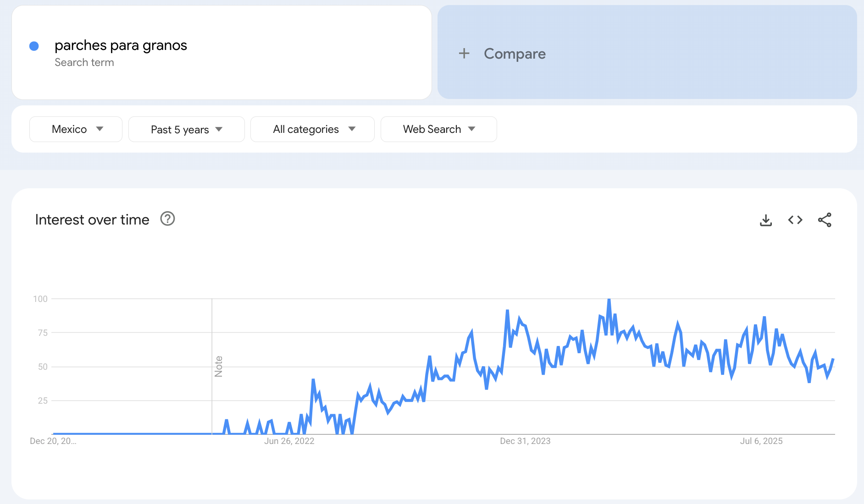Expand the Past 5 years time range
Image resolution: width=864 pixels, height=504 pixels.
[x=186, y=130]
